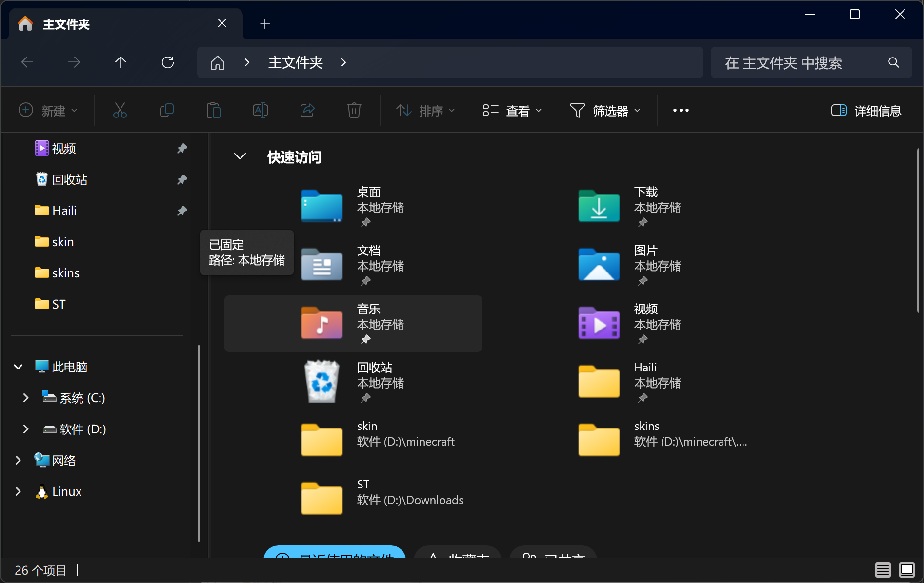
Task: Click the Paste icon
Action: coord(213,110)
